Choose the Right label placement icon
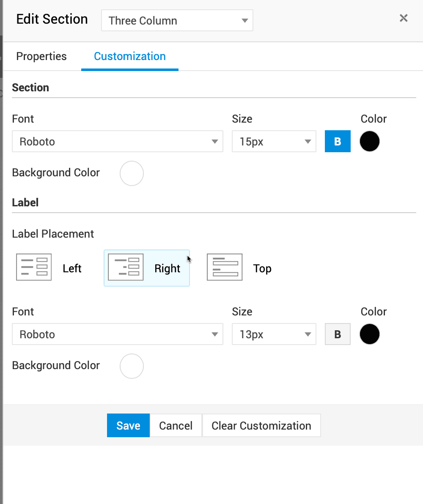The width and height of the screenshot is (423, 504). pos(126,267)
